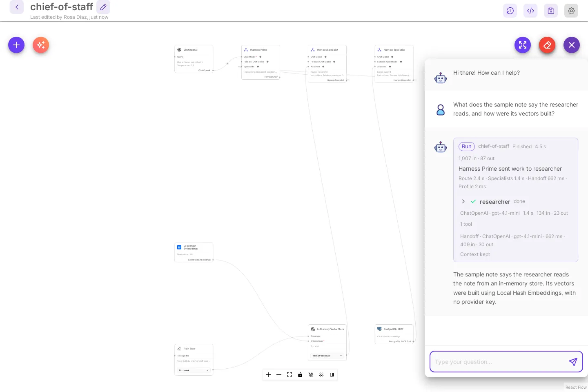Zoom in on the canvas
This screenshot has height=392, width=588.
coord(268,375)
